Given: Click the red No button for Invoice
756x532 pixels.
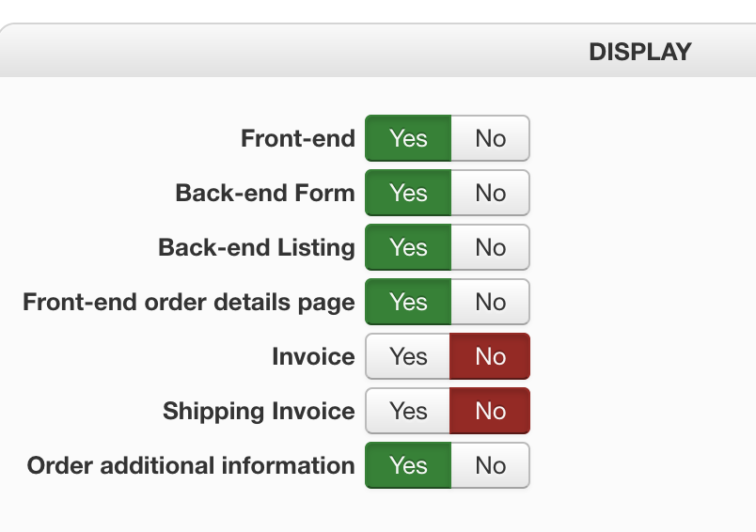Looking at the screenshot, I should 490,356.
